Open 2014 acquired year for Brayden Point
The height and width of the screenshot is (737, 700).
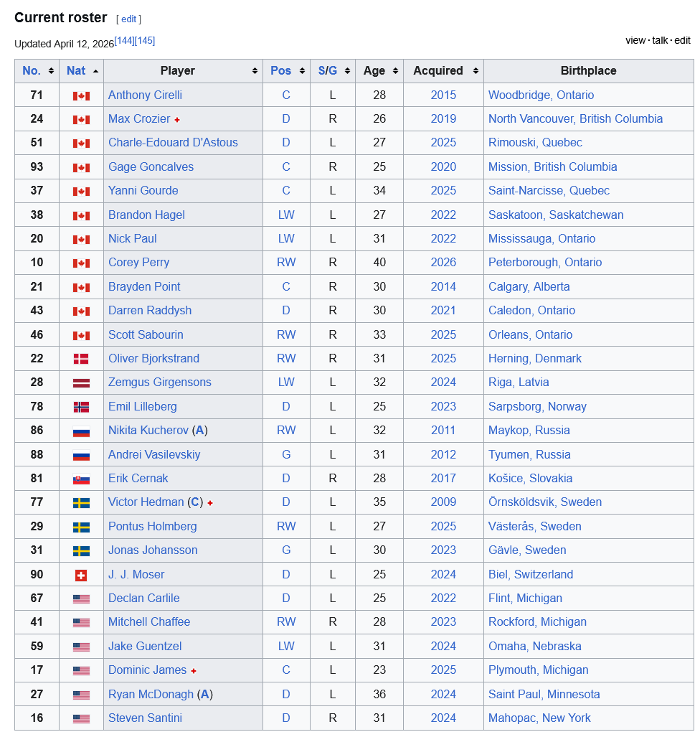point(443,287)
